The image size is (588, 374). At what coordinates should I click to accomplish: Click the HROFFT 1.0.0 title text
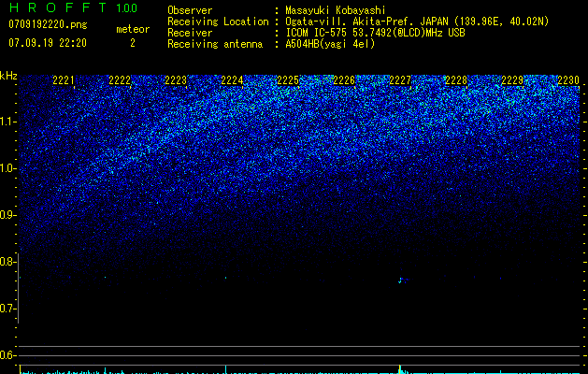point(73,7)
